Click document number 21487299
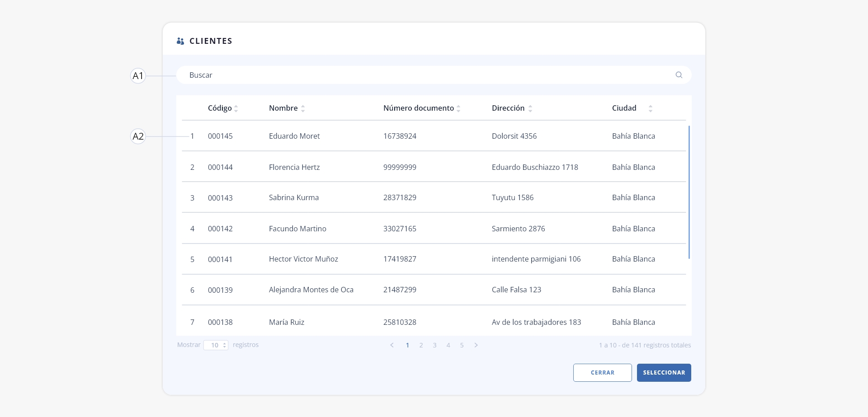 [x=400, y=290]
